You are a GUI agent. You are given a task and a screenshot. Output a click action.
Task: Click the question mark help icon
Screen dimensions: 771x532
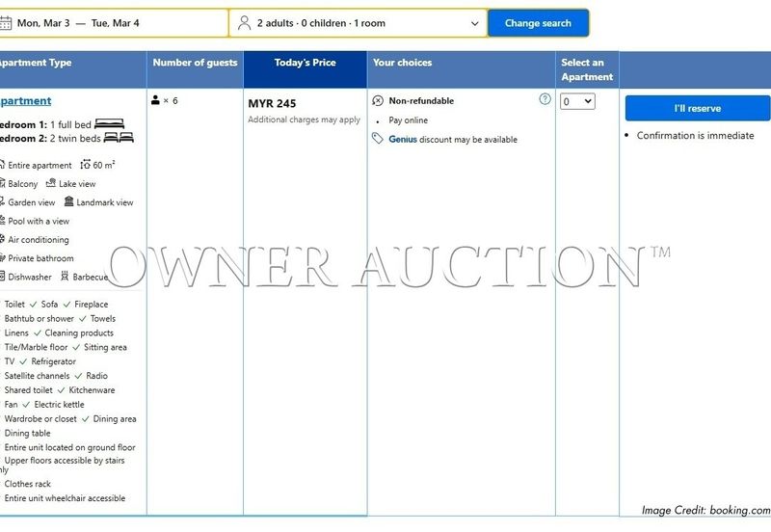[x=545, y=99]
